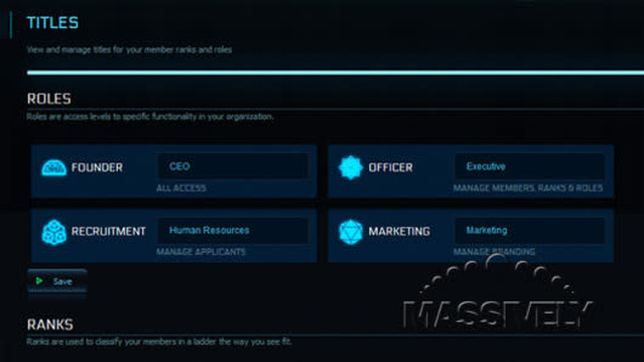Edit the Officer title field 'Executive'
The height and width of the screenshot is (362, 644).
click(x=529, y=166)
